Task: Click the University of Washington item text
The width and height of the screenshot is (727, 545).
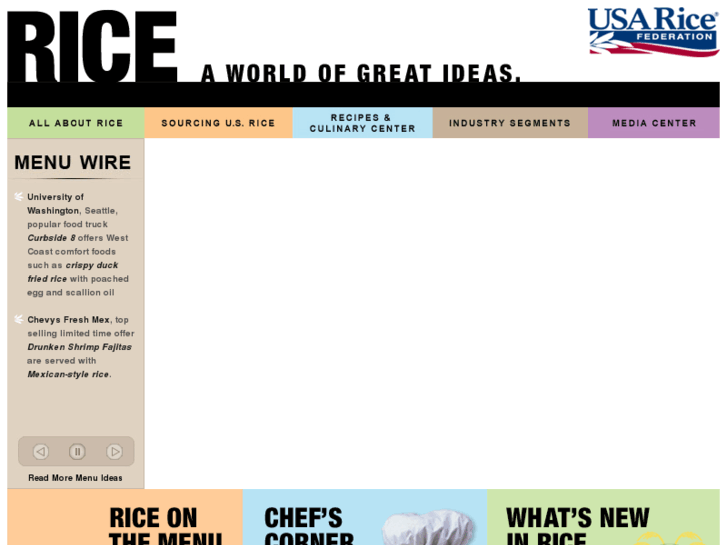Action: [x=78, y=244]
